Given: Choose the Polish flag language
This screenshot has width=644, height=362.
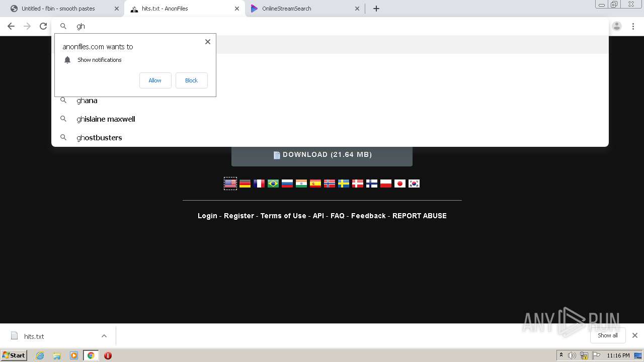Looking at the screenshot, I should click(x=386, y=184).
